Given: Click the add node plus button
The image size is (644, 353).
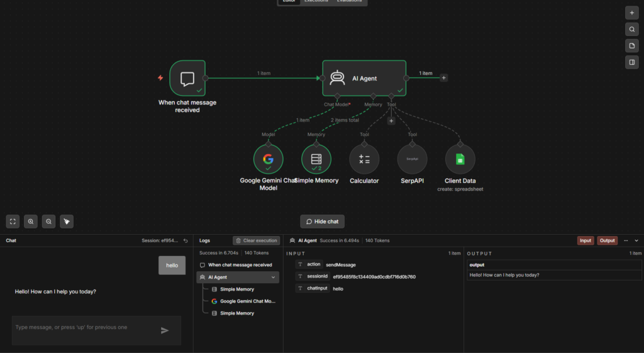Looking at the screenshot, I should (631, 13).
